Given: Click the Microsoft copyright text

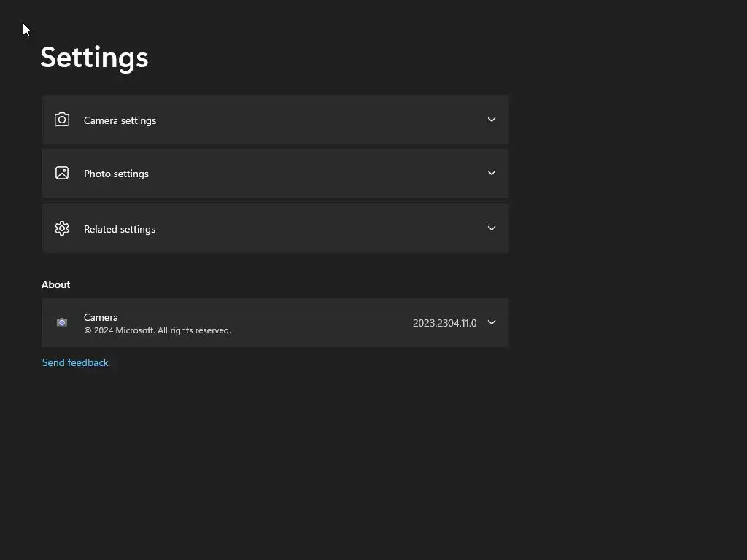Looking at the screenshot, I should click(x=158, y=330).
